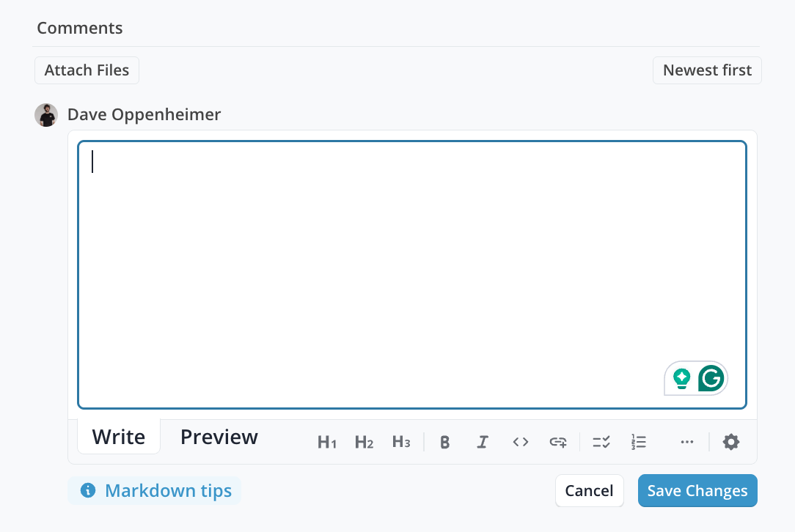Click Save Changes button
Image resolution: width=795 pixels, height=532 pixels.
(x=697, y=491)
